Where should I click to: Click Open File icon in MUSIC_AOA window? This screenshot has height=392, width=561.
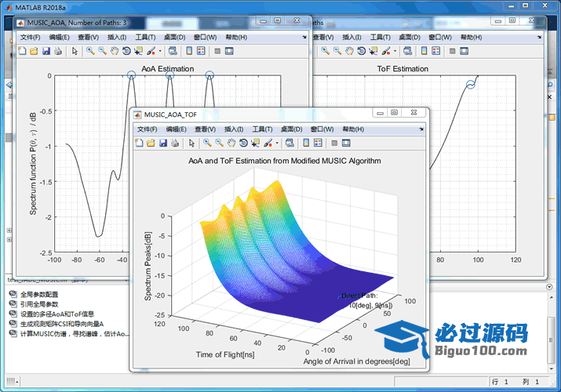(x=34, y=51)
